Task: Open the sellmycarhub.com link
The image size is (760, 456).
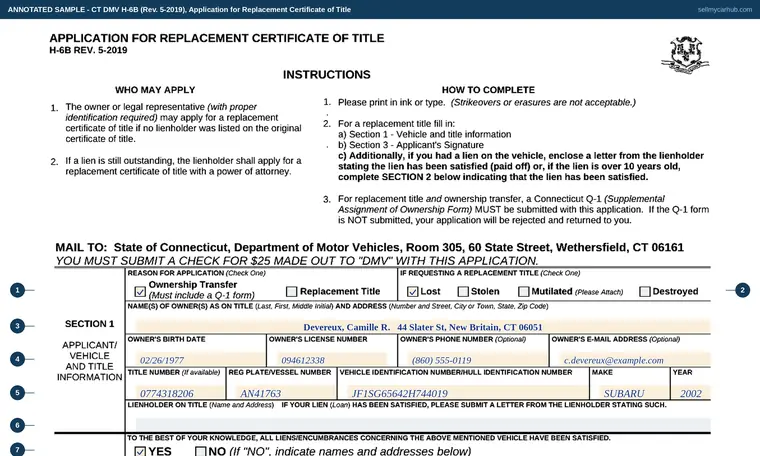Action: (725, 9)
